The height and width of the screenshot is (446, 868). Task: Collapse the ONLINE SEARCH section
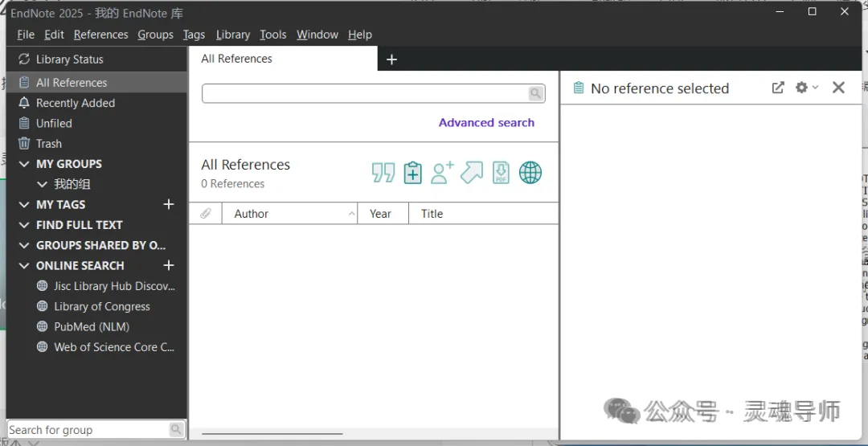pos(24,266)
